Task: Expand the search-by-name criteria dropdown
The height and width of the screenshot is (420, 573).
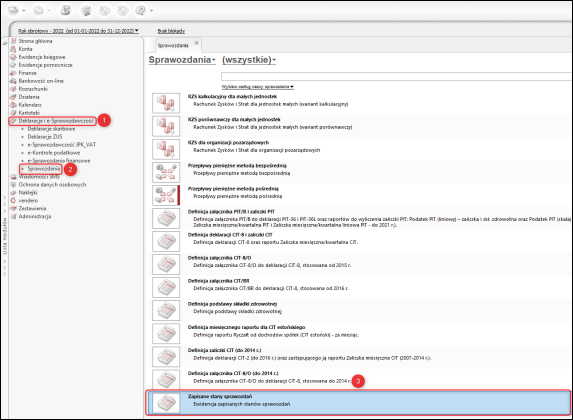Action: [x=258, y=87]
